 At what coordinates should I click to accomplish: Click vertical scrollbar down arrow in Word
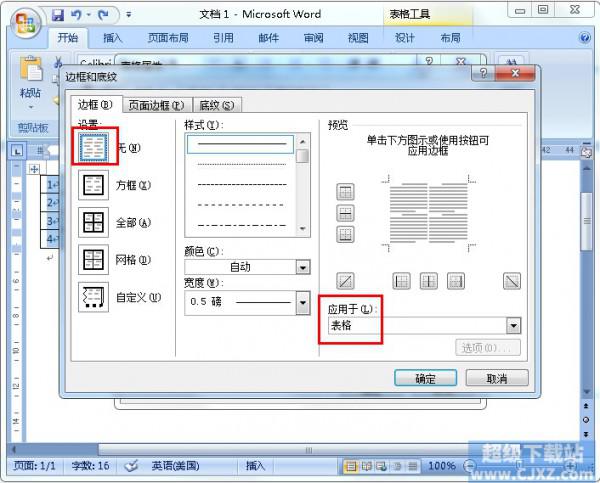(586, 392)
